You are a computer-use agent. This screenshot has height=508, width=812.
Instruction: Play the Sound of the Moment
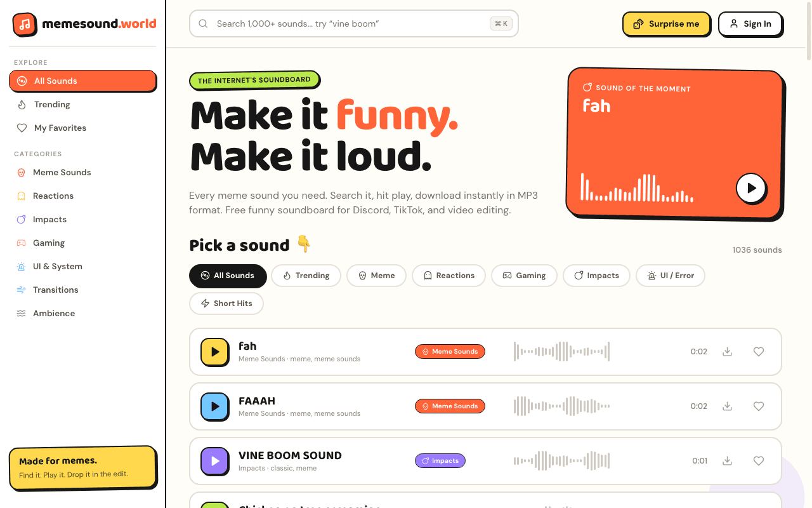751,188
